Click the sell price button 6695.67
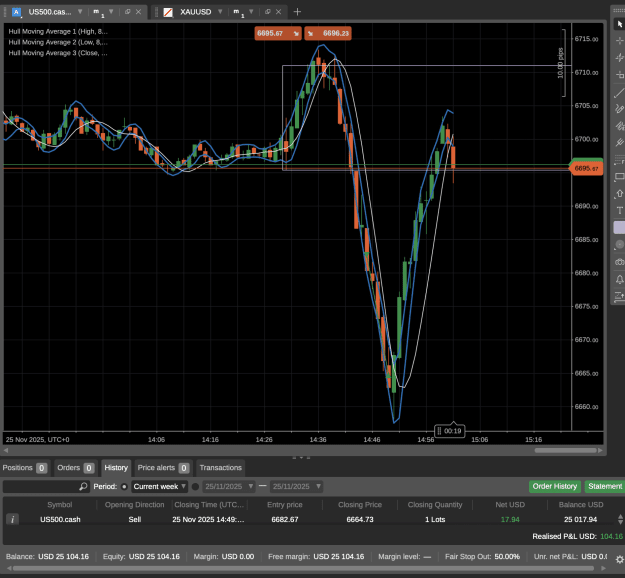 (278, 33)
